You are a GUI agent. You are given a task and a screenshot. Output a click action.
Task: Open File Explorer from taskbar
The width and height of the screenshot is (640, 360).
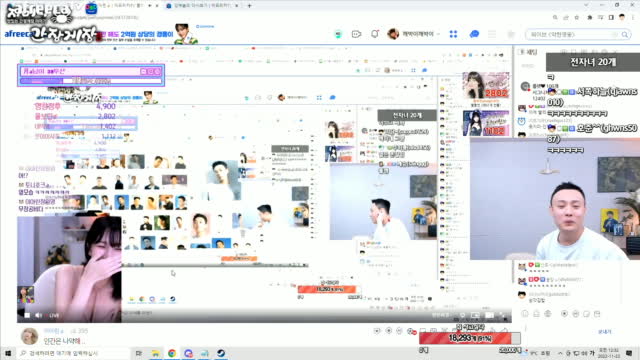tap(156, 353)
